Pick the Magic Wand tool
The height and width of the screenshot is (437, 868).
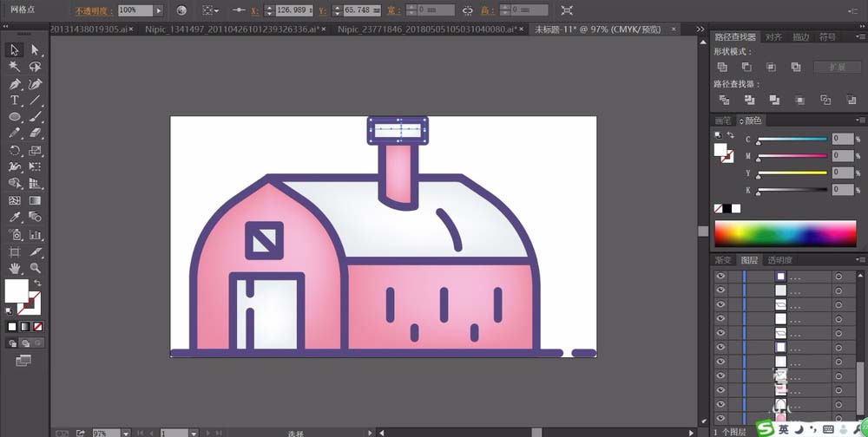(x=15, y=67)
